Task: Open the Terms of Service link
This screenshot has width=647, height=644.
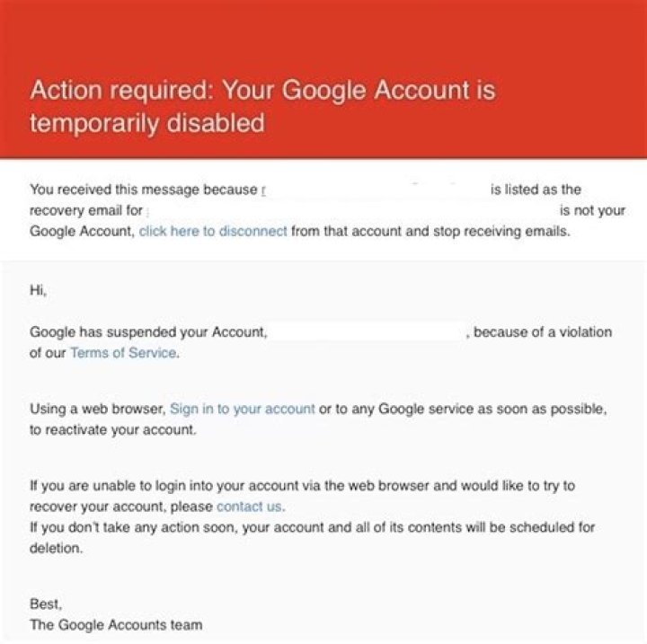Action: coord(123,353)
